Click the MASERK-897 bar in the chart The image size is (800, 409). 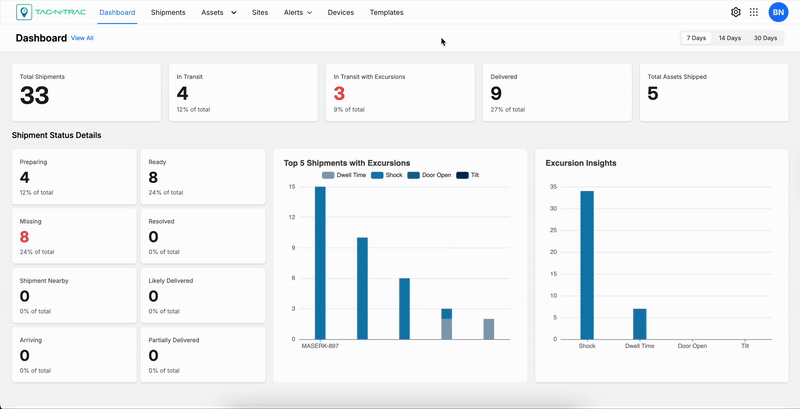(x=320, y=263)
